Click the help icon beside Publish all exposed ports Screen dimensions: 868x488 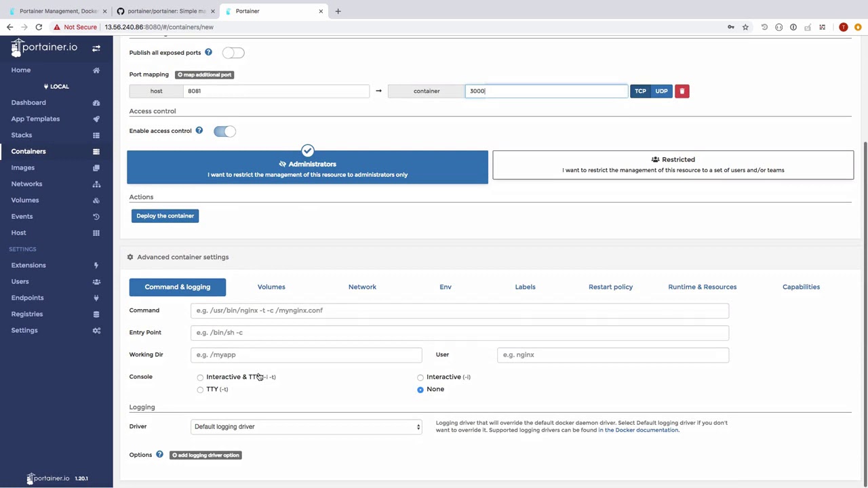pos(208,52)
